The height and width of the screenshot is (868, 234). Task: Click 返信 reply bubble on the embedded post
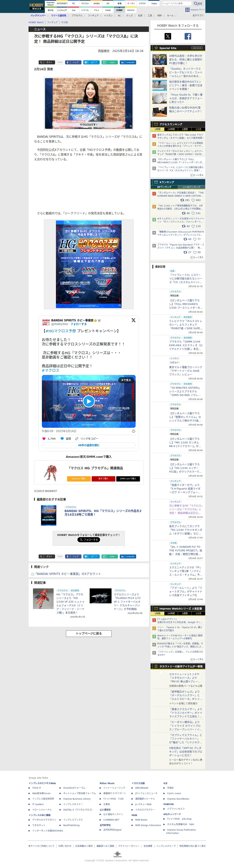tap(66, 439)
